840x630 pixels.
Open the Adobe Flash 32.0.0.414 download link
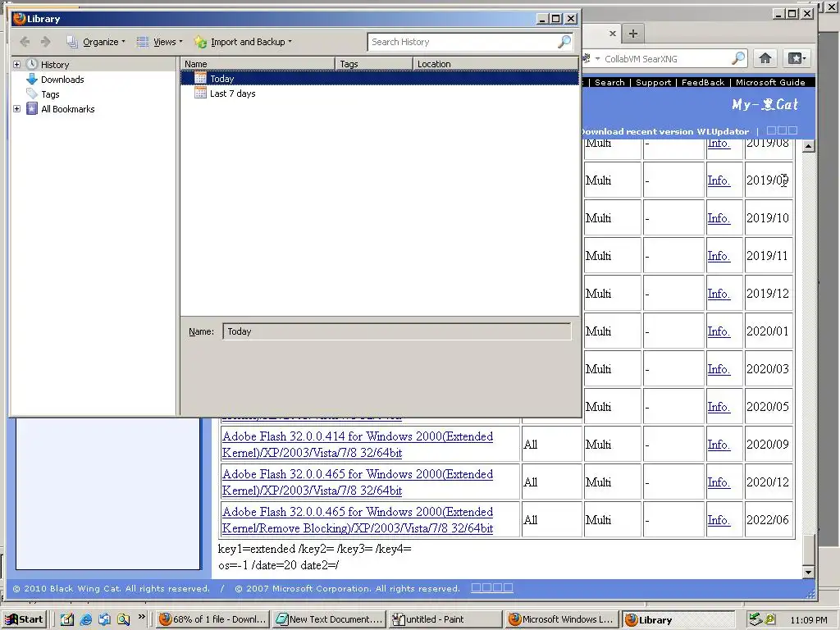(x=358, y=445)
